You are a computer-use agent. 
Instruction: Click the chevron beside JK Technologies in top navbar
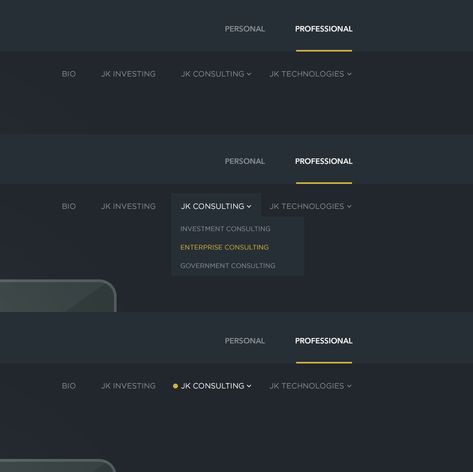[x=349, y=74]
